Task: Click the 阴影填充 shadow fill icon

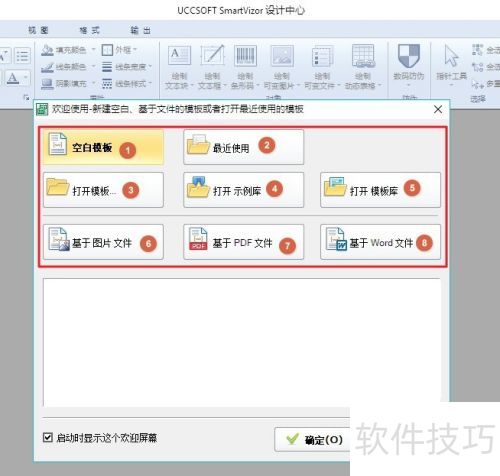Action: click(x=47, y=83)
